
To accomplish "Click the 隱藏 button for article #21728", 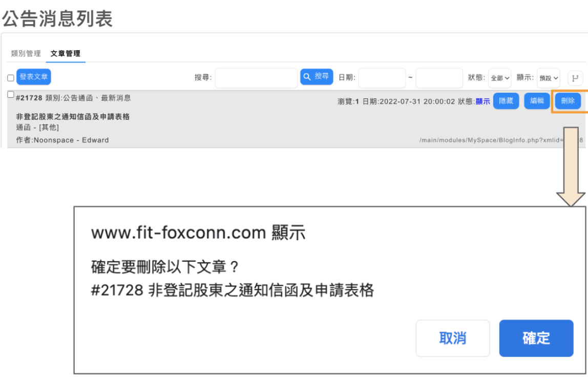I will tap(506, 101).
